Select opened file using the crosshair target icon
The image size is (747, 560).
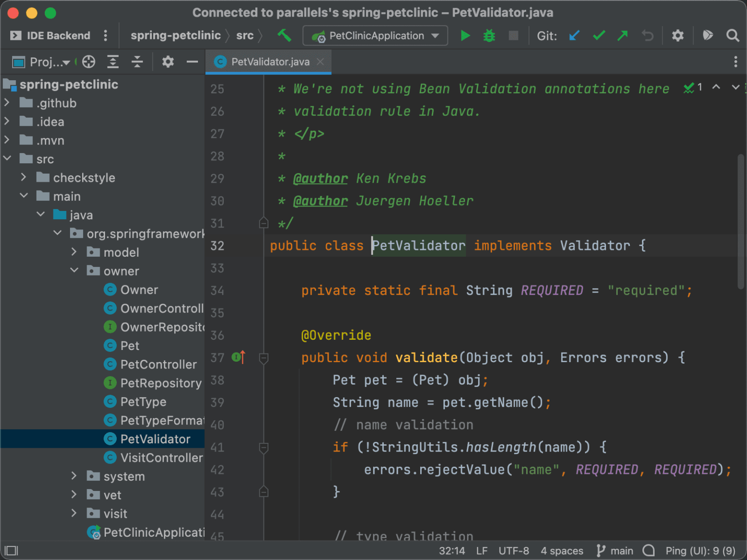click(88, 62)
